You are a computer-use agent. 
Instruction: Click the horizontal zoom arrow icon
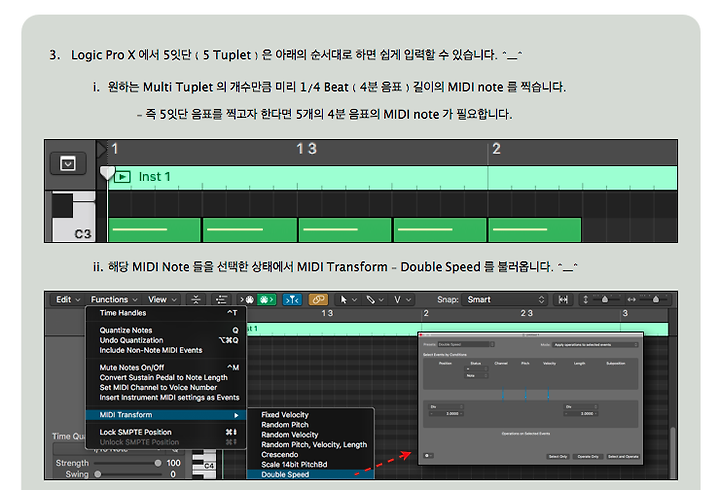(x=632, y=299)
